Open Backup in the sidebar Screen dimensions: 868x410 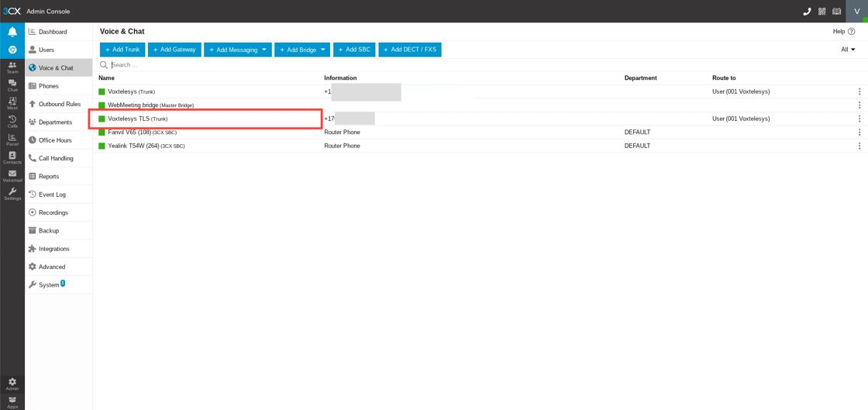(x=58, y=230)
